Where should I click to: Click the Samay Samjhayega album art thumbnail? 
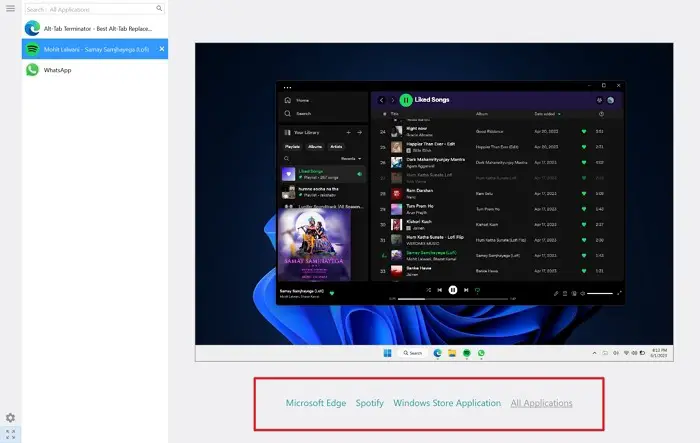point(314,245)
